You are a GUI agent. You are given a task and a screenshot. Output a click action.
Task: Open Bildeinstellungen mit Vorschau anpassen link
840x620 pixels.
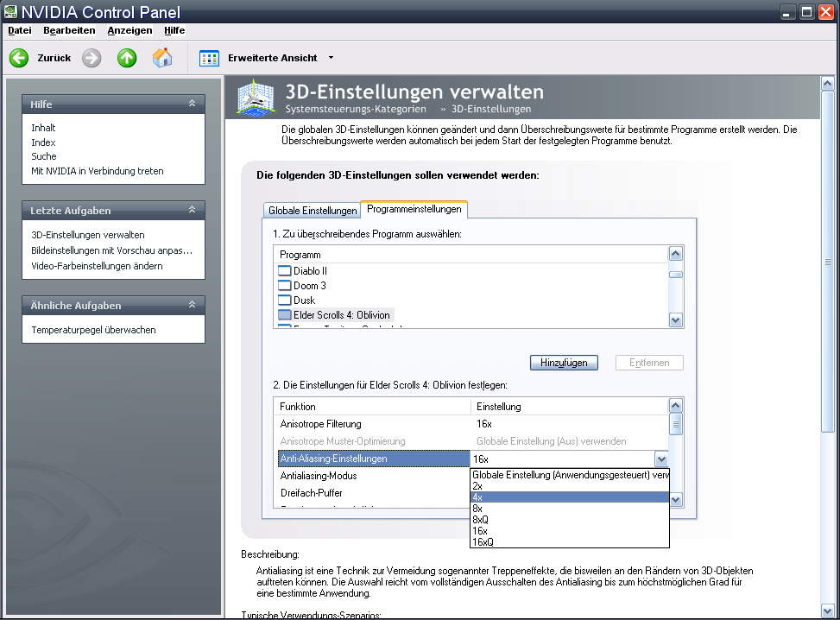coord(111,250)
